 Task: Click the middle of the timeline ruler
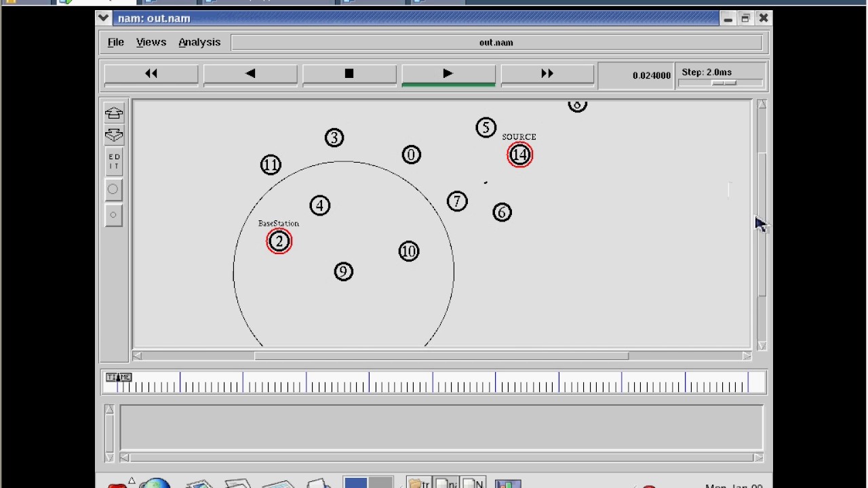pyautogui.click(x=434, y=383)
